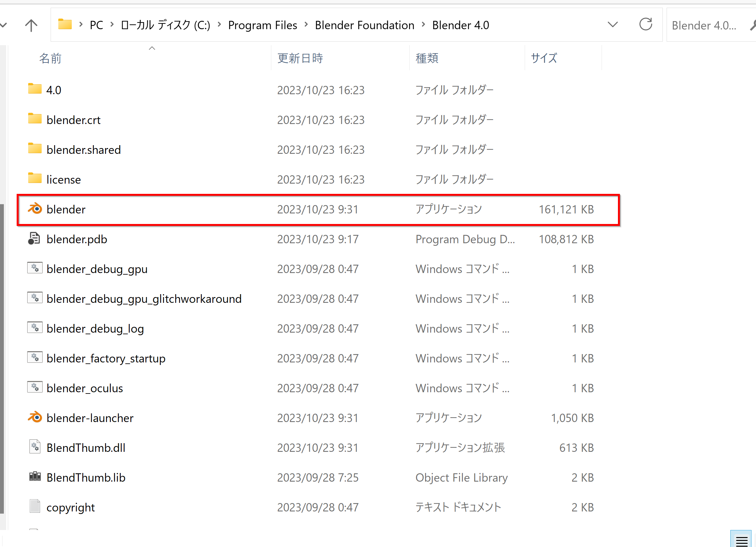Click the blender.crt folder icon
756x547 pixels.
35,119
